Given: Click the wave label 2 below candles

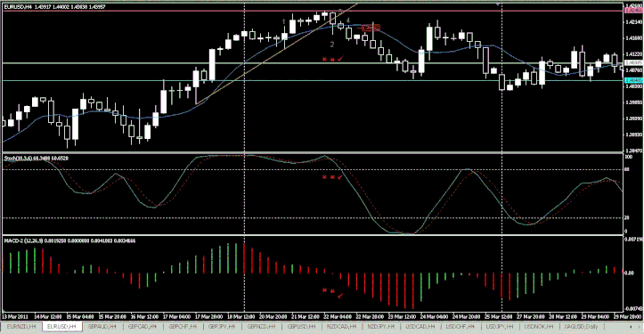Looking at the screenshot, I should point(332,45).
